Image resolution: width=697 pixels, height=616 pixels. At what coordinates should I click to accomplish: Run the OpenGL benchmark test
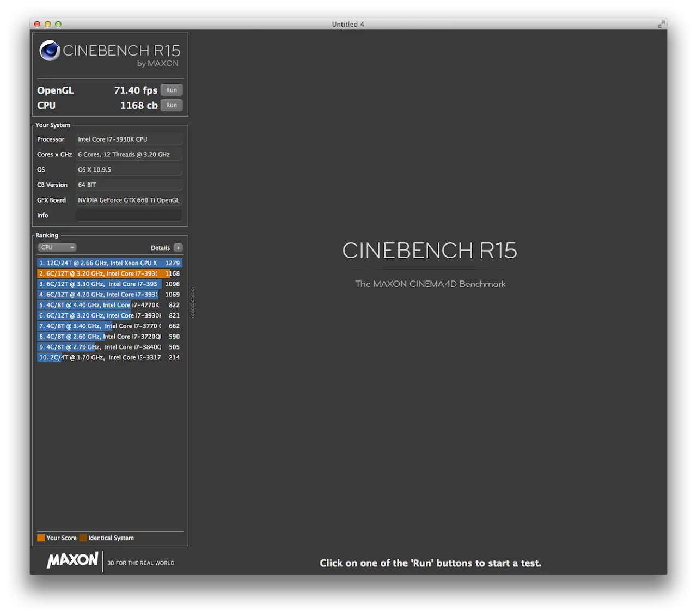pos(172,90)
